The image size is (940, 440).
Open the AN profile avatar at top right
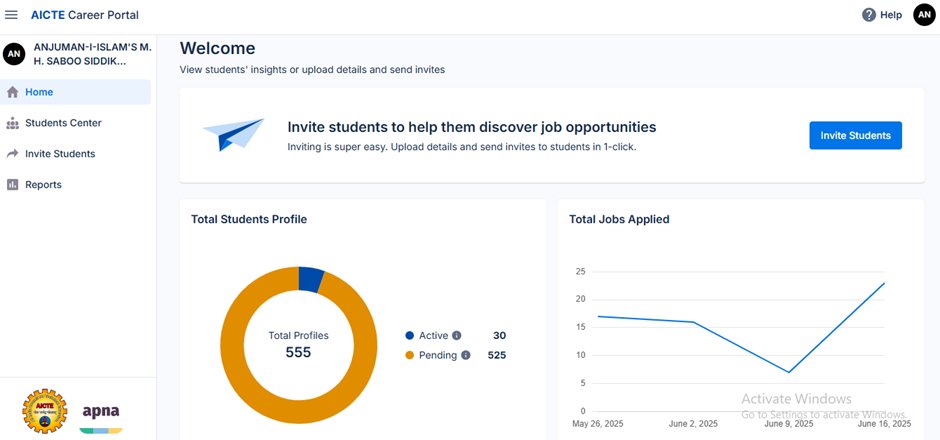click(x=924, y=15)
